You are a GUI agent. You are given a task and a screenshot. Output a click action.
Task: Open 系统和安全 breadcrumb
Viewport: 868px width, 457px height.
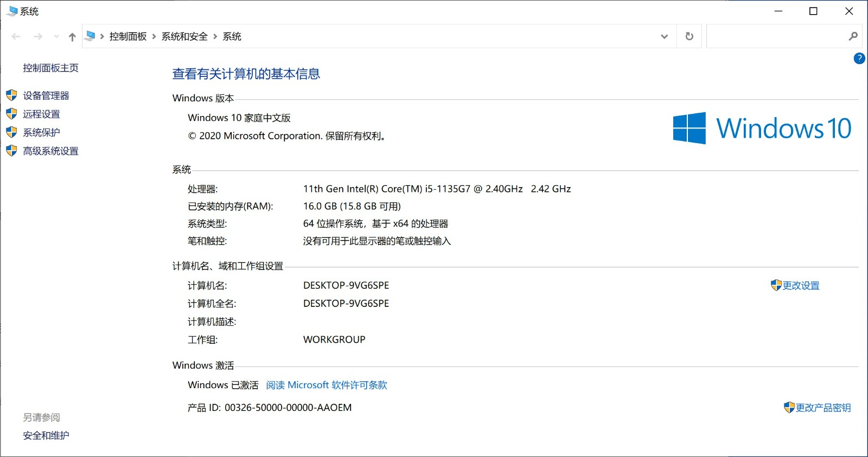[184, 36]
